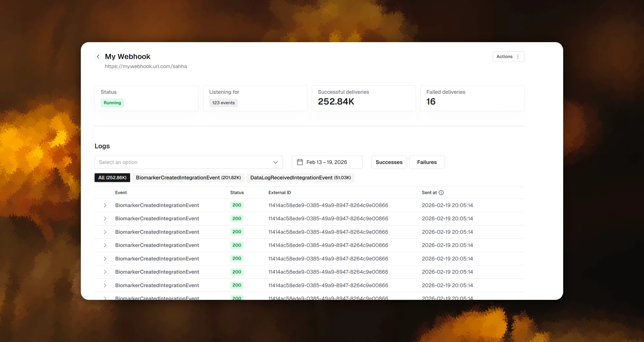This screenshot has width=644, height=342.
Task: Click the info icon next to Sent at
Action: [x=441, y=192]
